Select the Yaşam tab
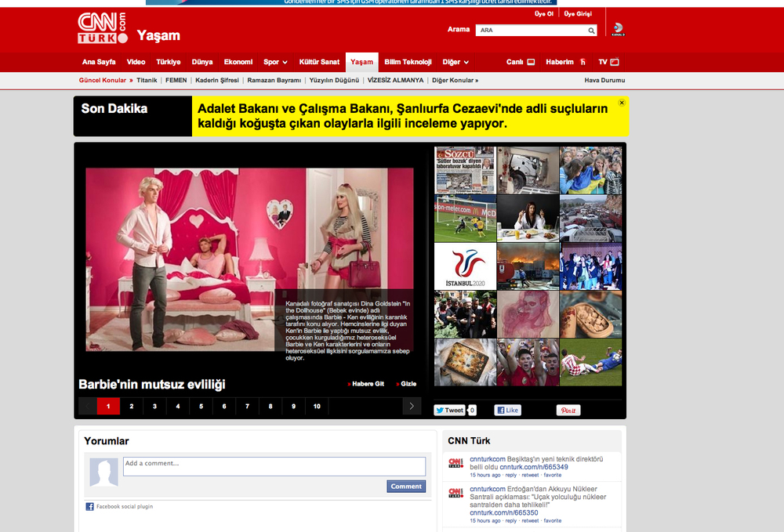 (361, 63)
